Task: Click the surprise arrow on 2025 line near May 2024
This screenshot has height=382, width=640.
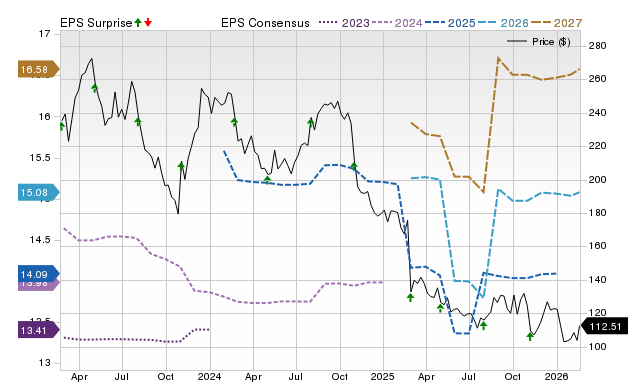Action: click(x=267, y=180)
